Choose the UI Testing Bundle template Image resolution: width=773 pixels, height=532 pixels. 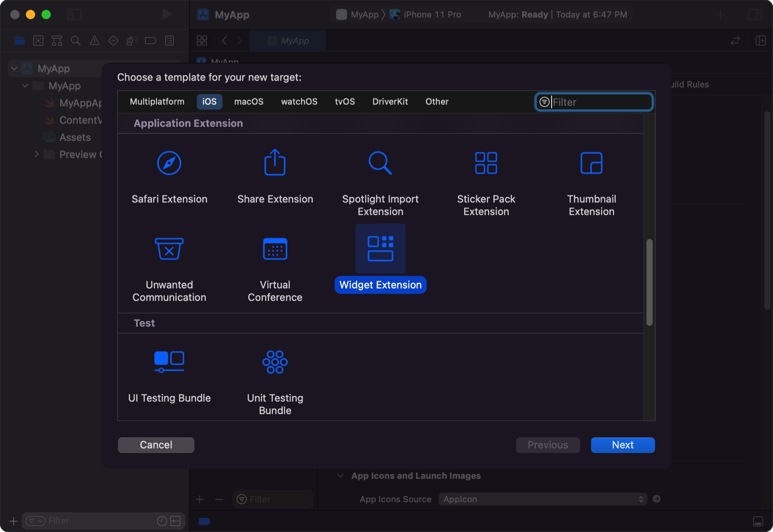[169, 375]
